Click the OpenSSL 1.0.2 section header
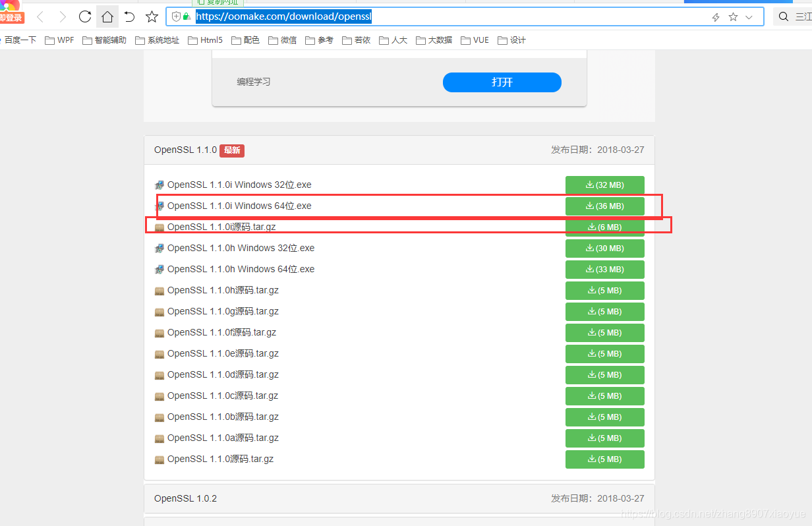The height and width of the screenshot is (526, 812). (x=399, y=498)
